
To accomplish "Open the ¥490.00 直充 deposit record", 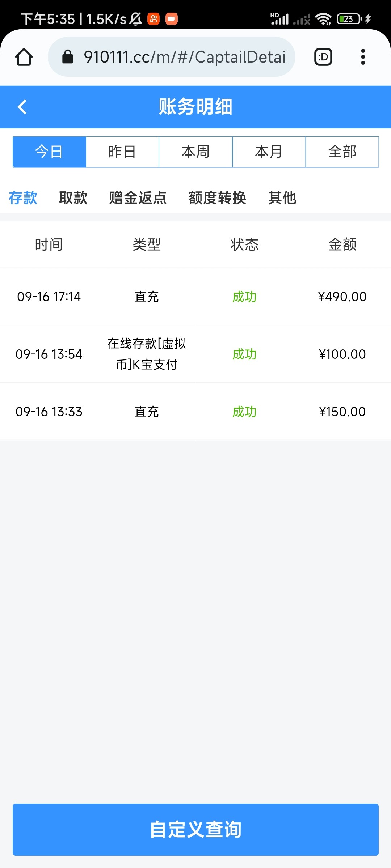I will pyautogui.click(x=195, y=297).
